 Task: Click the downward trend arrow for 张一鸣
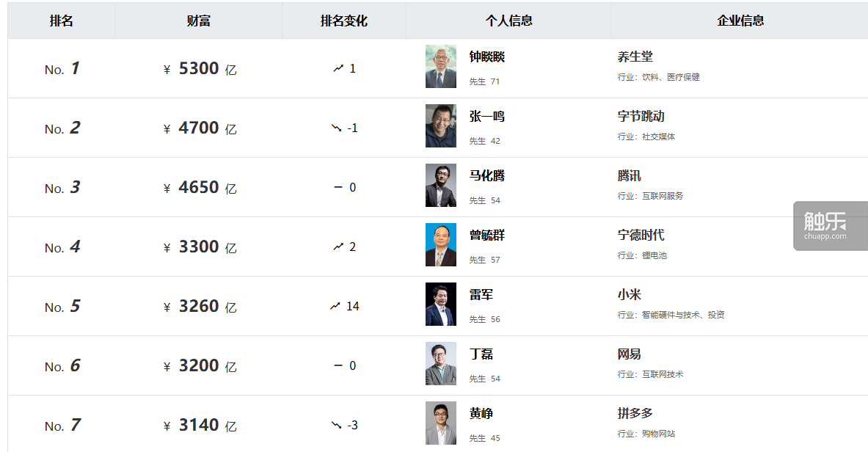(336, 128)
